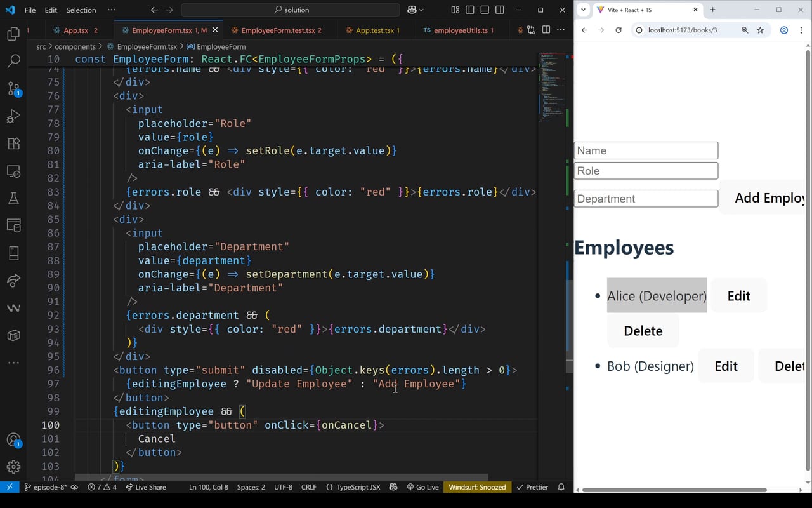812x508 pixels.
Task: Switch to EmployeeForm.test.tsx tab
Action: click(x=278, y=30)
